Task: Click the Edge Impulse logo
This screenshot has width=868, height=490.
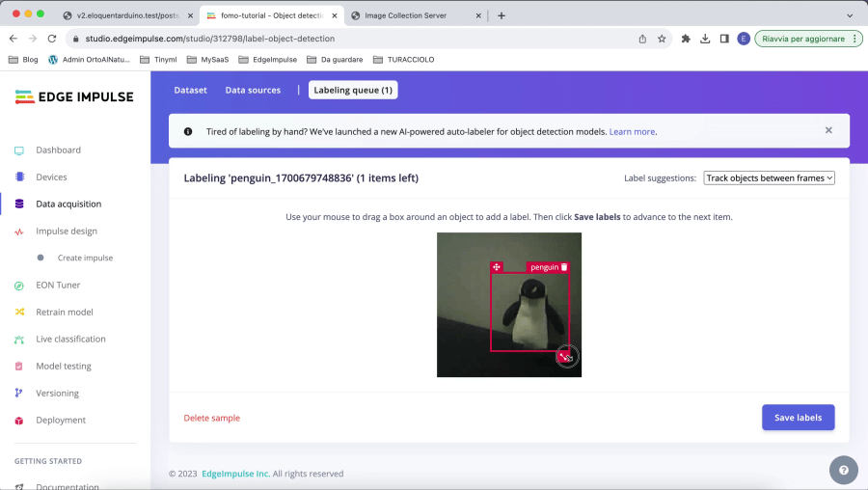Action: point(74,96)
